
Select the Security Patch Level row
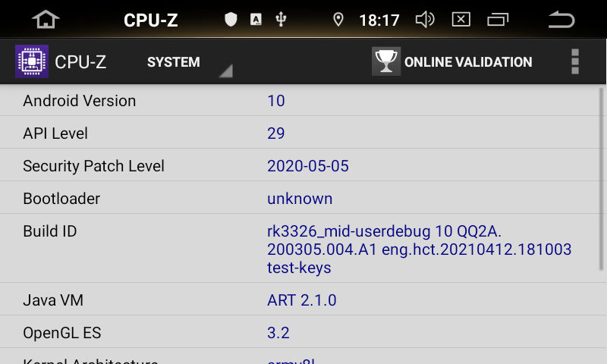[x=300, y=165]
